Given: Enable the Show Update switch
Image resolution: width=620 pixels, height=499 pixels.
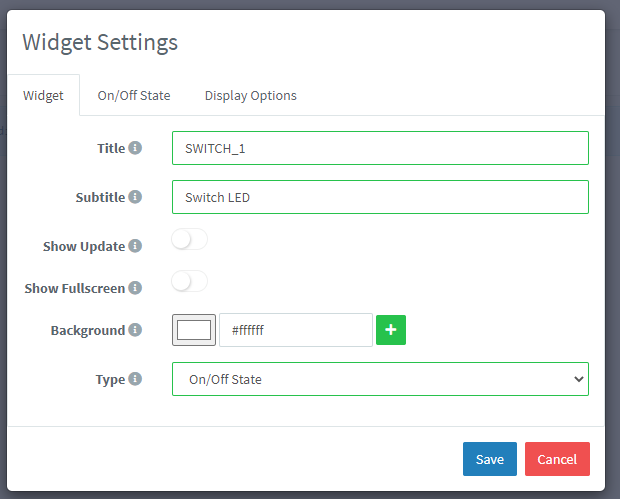Looking at the screenshot, I should click(189, 240).
